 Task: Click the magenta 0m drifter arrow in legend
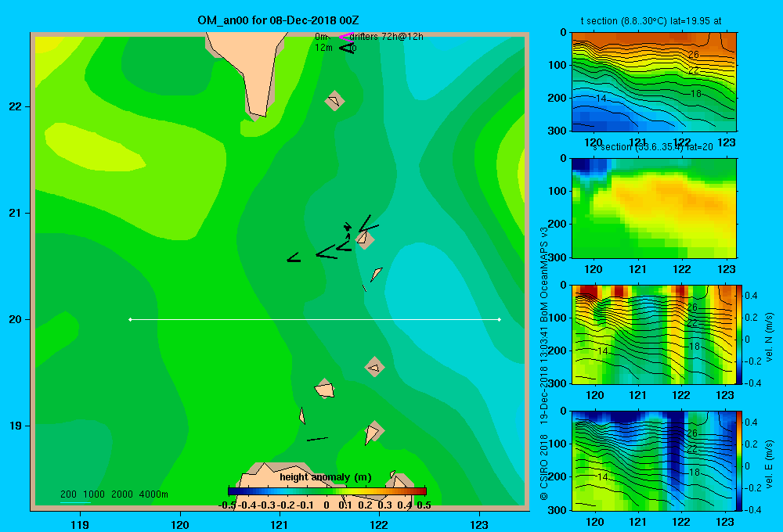tap(345, 37)
